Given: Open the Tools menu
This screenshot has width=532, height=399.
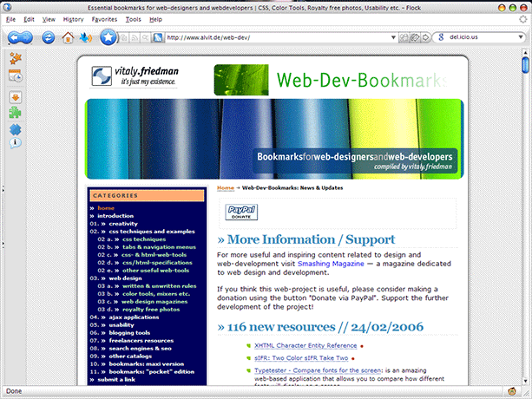Looking at the screenshot, I should 133,18.
